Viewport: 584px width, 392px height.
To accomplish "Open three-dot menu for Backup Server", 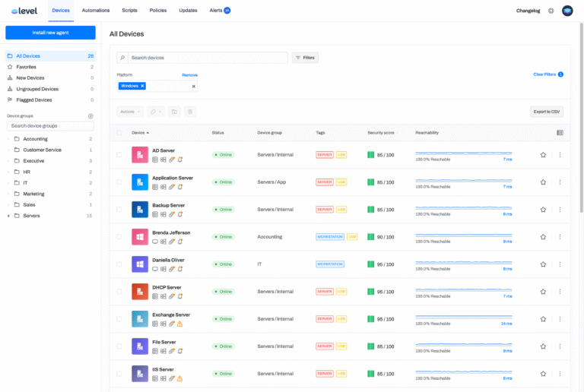I will click(560, 210).
